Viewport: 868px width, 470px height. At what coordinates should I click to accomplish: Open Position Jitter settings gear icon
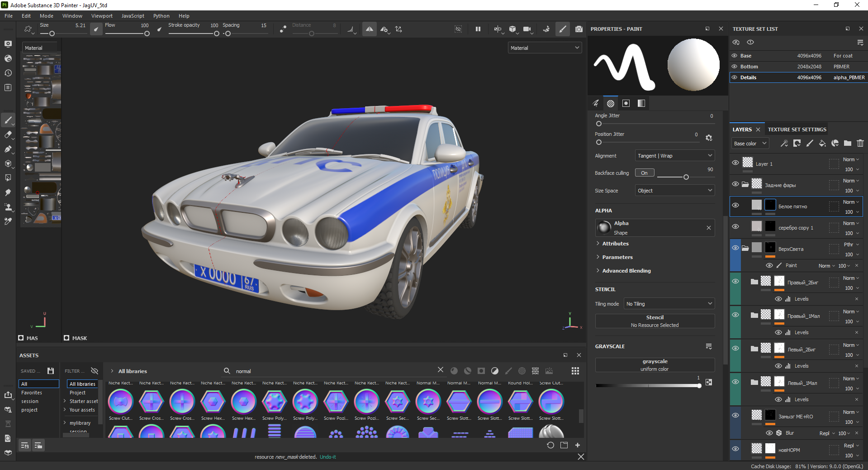point(709,138)
